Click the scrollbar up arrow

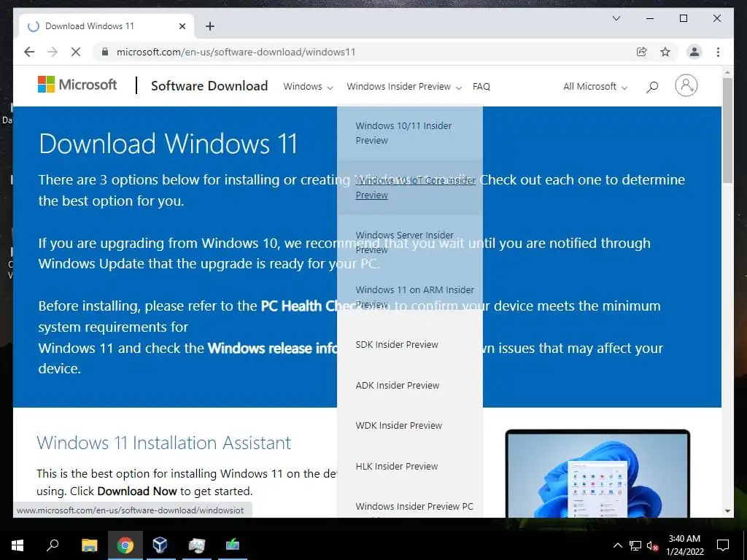pos(727,73)
